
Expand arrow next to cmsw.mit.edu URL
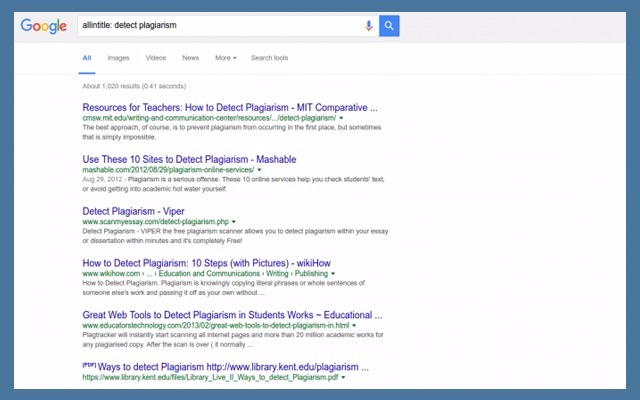pyautogui.click(x=341, y=118)
